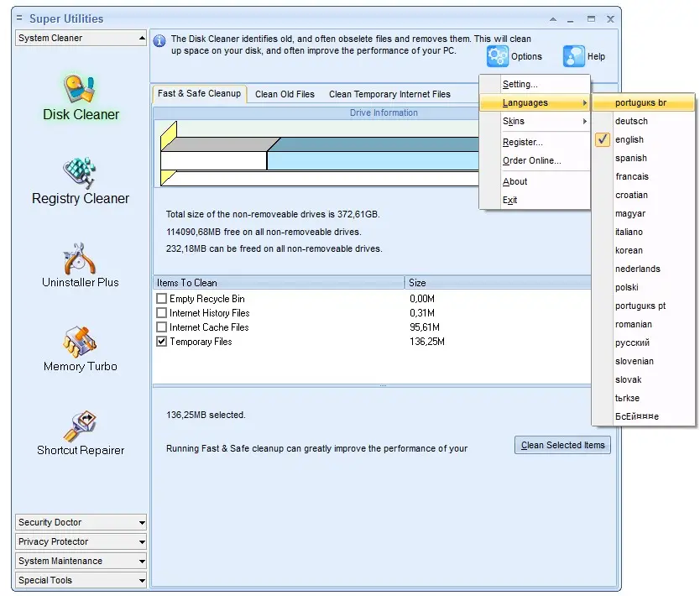Image resolution: width=700 pixels, height=596 pixels.
Task: Select portugues br language
Action: click(643, 102)
